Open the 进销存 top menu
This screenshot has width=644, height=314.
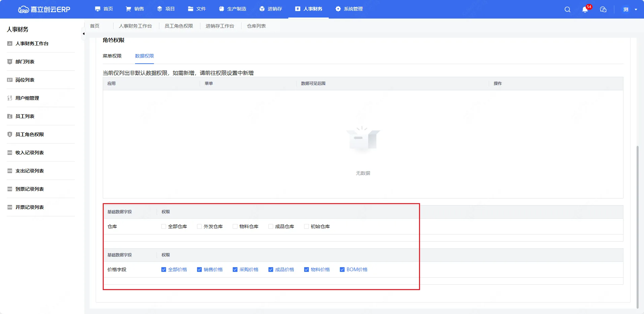click(x=271, y=9)
